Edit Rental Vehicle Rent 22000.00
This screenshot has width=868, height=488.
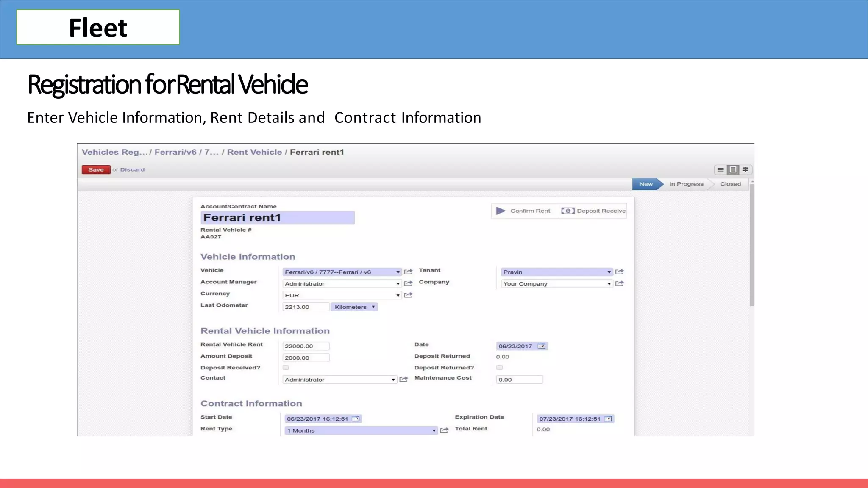[x=306, y=346]
